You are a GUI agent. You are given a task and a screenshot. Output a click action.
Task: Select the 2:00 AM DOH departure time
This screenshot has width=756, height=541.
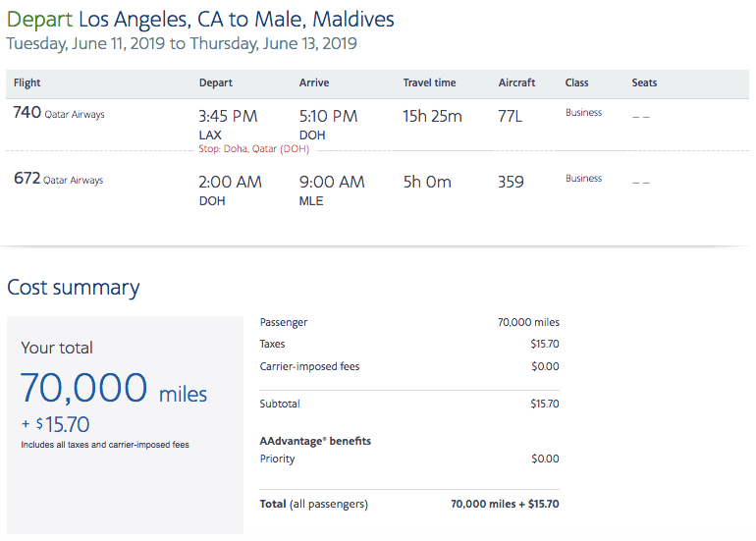[x=230, y=182]
